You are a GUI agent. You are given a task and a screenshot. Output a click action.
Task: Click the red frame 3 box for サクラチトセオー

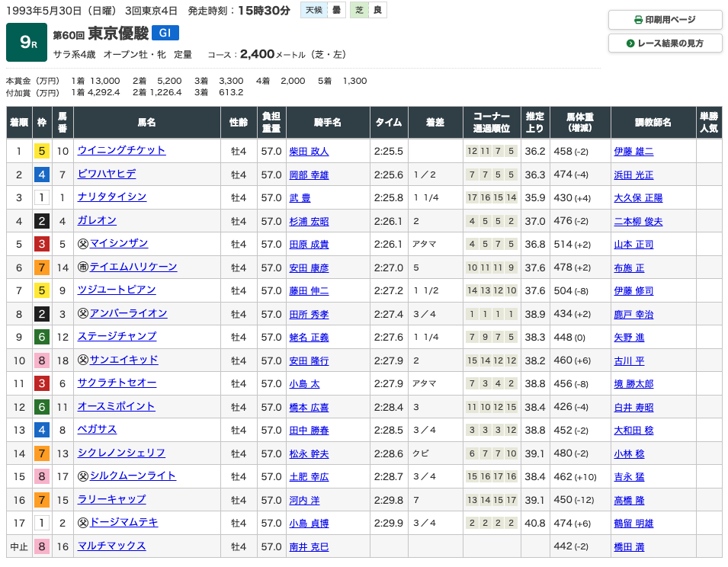(40, 384)
